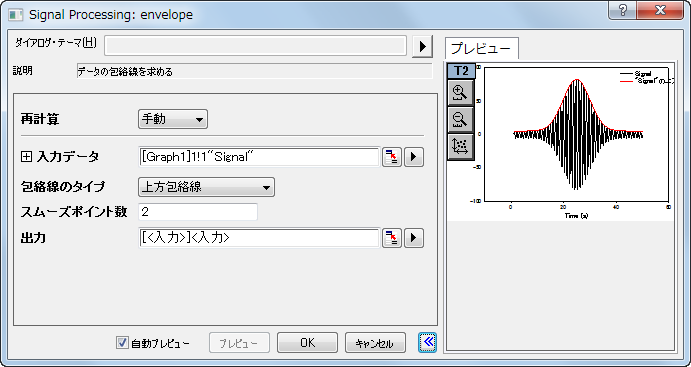Toggle the 自動プレビュー checkbox
This screenshot has width=691, height=367.
[x=122, y=342]
